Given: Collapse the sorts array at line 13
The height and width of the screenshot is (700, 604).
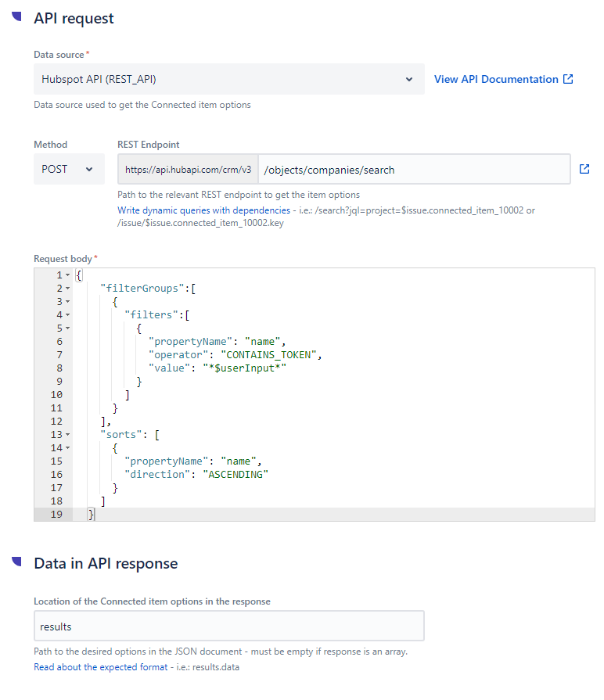Looking at the screenshot, I should point(68,435).
